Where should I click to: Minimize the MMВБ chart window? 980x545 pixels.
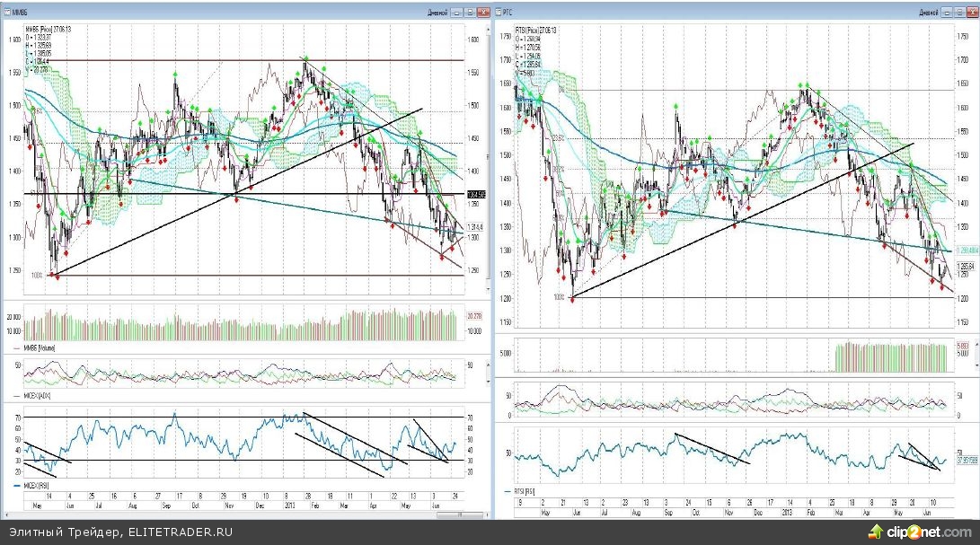(x=456, y=13)
